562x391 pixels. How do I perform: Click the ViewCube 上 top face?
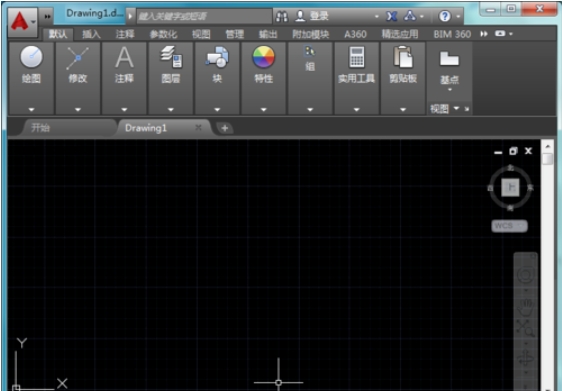point(510,187)
